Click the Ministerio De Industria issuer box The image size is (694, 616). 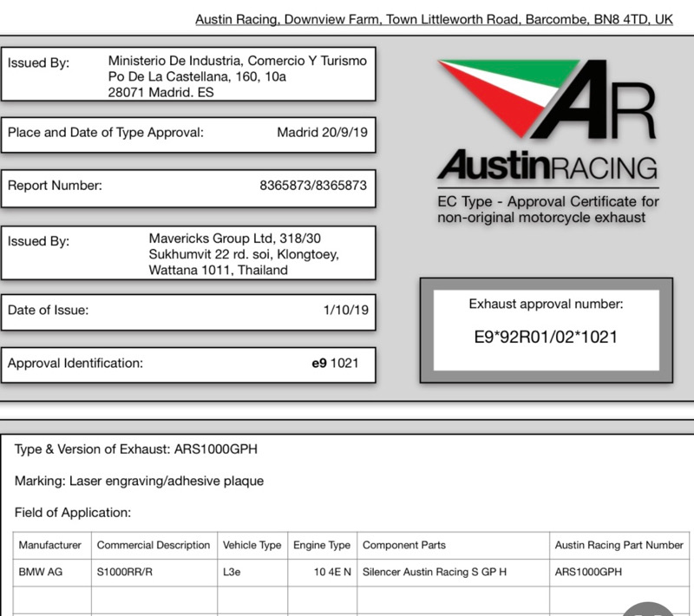coord(188,76)
